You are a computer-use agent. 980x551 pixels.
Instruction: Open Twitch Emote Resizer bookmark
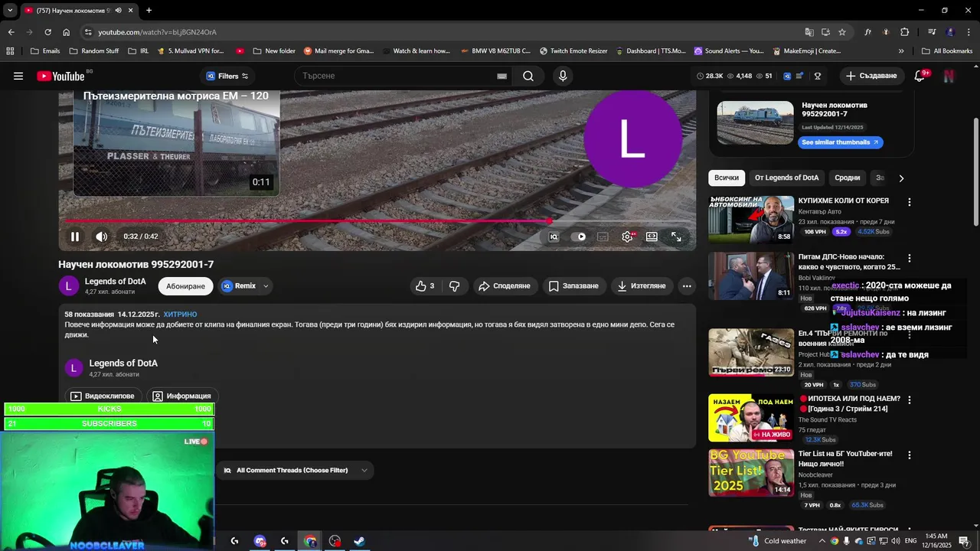(x=573, y=51)
